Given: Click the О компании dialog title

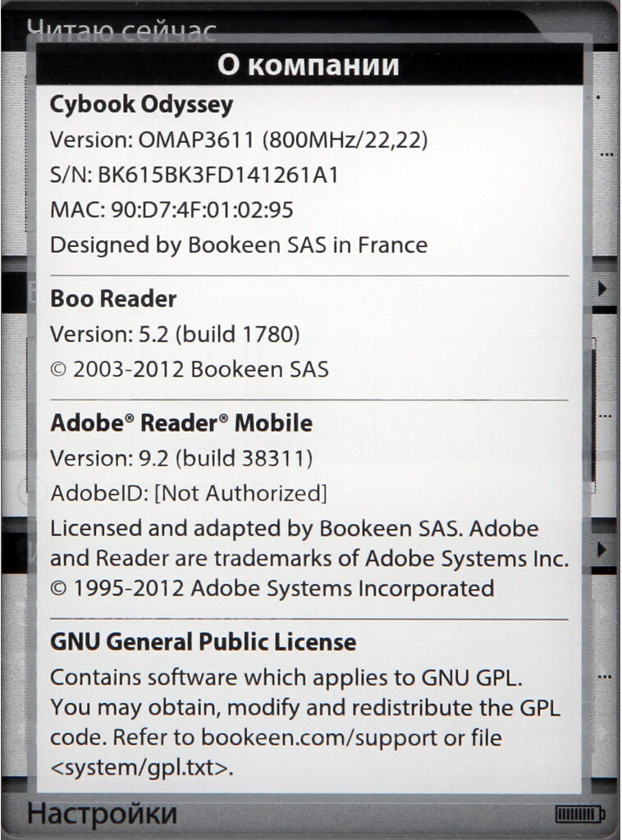Looking at the screenshot, I should pos(309,65).
